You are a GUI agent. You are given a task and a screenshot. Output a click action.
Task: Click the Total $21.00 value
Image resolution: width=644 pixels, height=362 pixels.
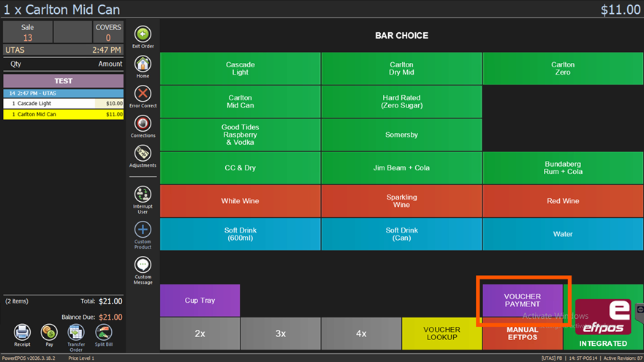[110, 301]
